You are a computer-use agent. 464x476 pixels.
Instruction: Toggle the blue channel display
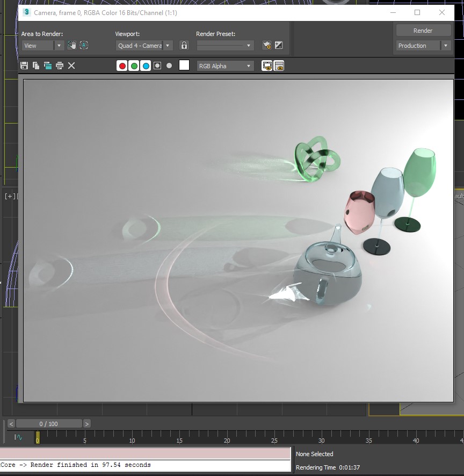coord(146,66)
